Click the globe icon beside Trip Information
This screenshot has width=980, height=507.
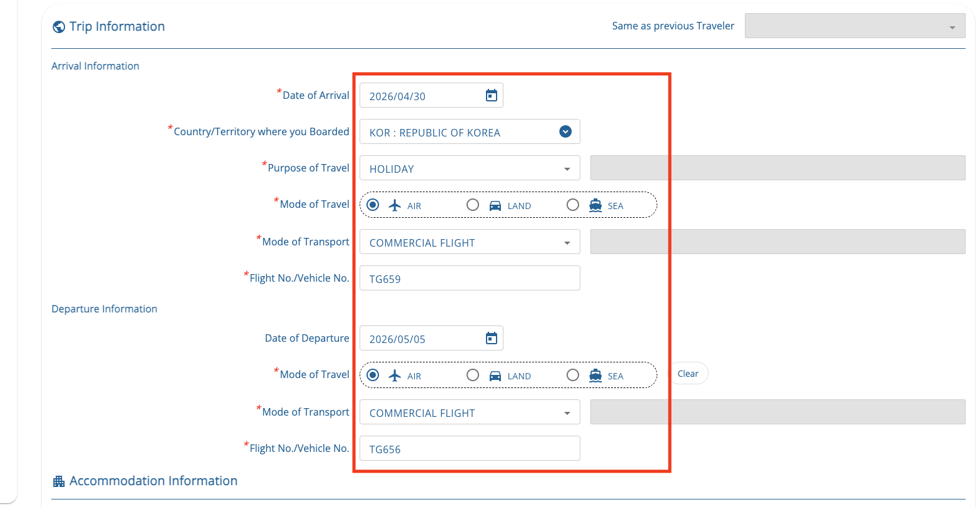[59, 27]
